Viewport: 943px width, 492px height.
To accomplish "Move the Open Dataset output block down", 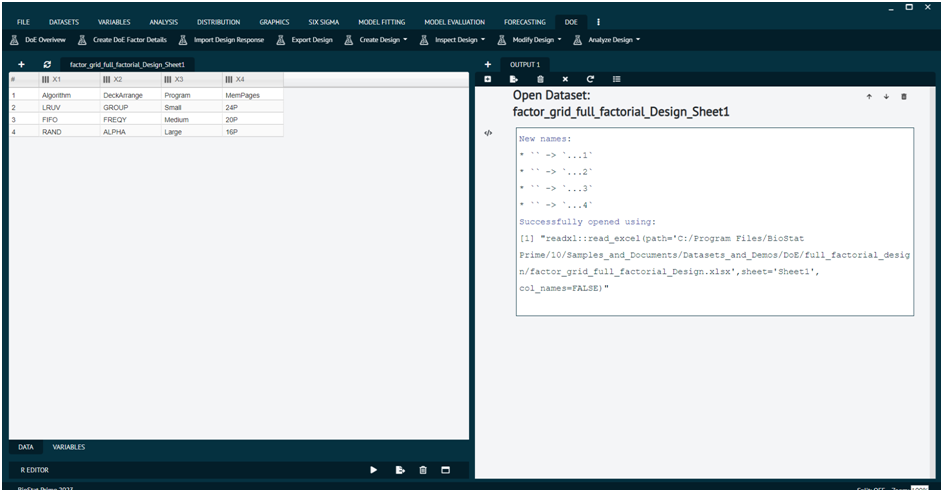I will pos(886,96).
